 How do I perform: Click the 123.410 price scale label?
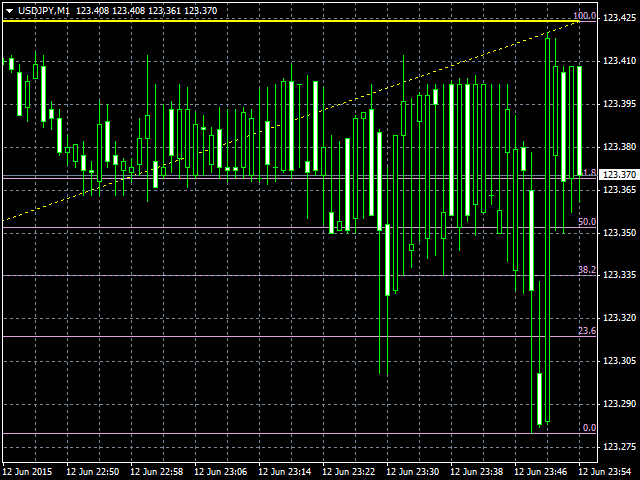[618, 61]
